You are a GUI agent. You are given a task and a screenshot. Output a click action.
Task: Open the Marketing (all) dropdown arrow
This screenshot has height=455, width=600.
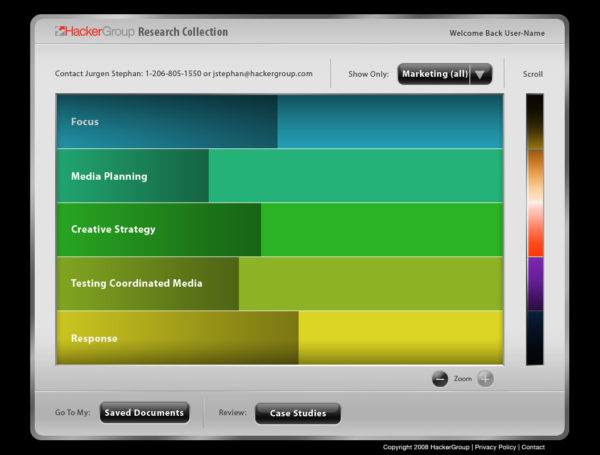coord(481,74)
